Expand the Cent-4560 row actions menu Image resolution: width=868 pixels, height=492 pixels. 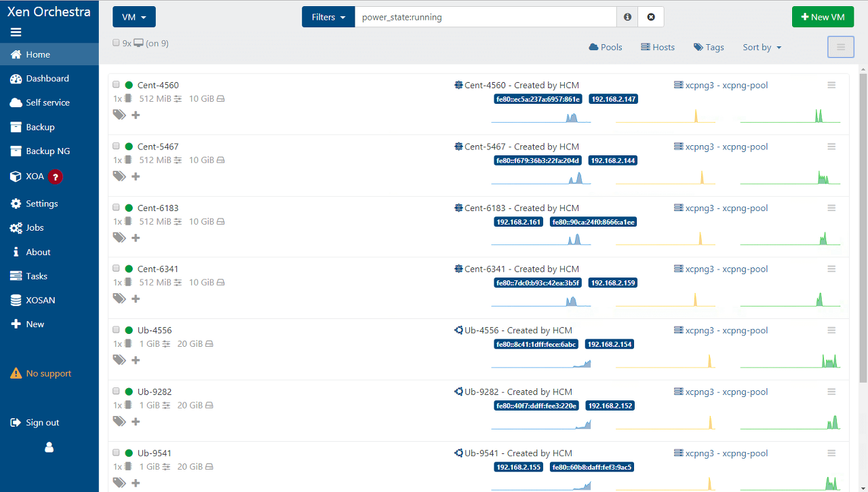(x=831, y=85)
